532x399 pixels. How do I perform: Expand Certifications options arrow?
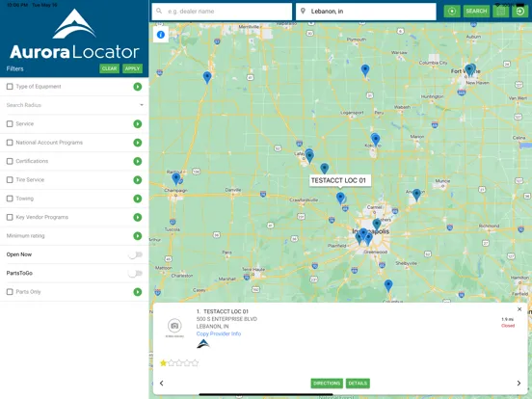(138, 161)
